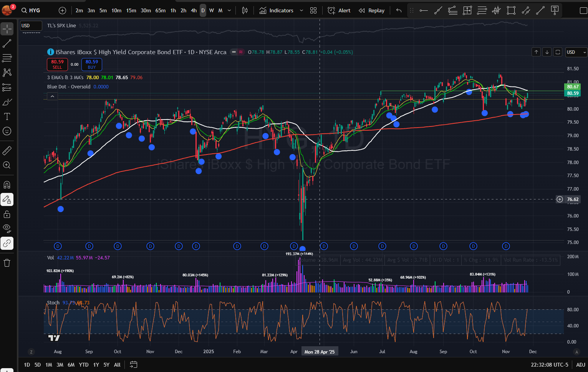588x372 pixels.
Task: Create a new Alert
Action: tap(339, 10)
